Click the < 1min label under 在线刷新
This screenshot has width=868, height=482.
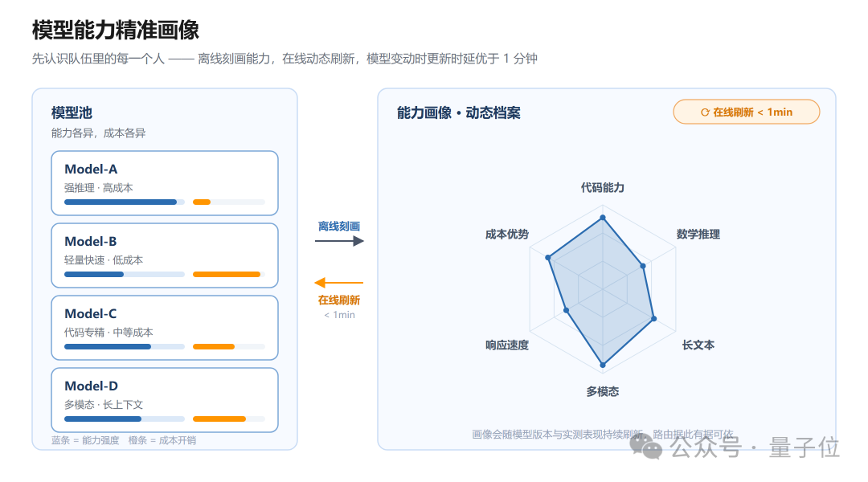point(339,315)
